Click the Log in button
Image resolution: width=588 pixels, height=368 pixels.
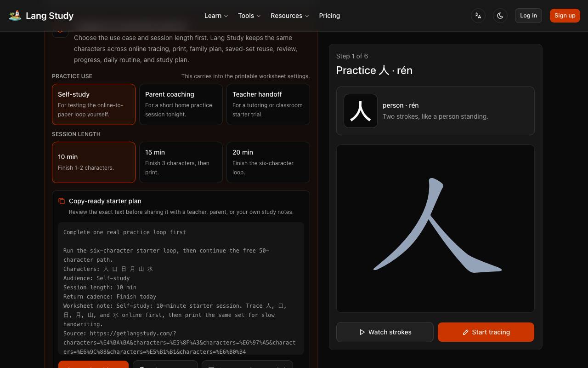[528, 16]
